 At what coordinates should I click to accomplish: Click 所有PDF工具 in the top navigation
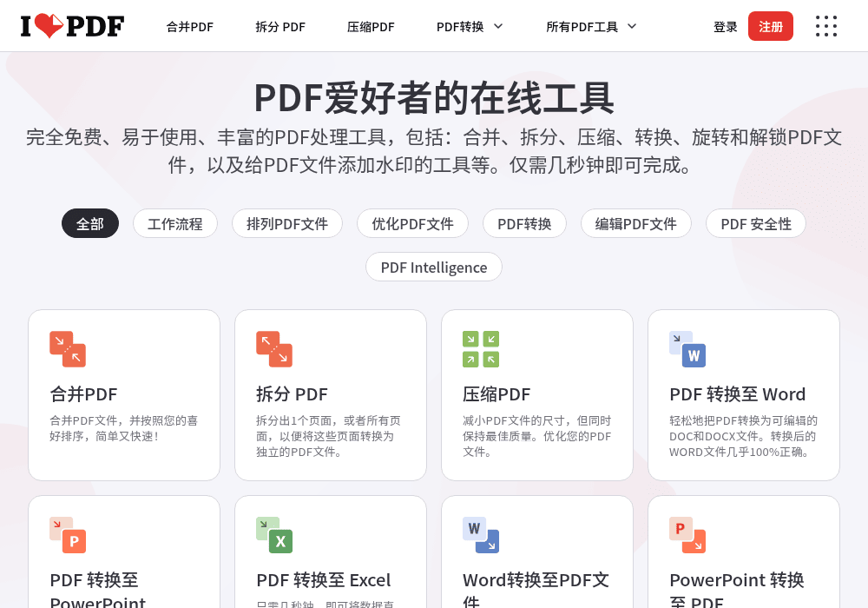click(x=582, y=27)
